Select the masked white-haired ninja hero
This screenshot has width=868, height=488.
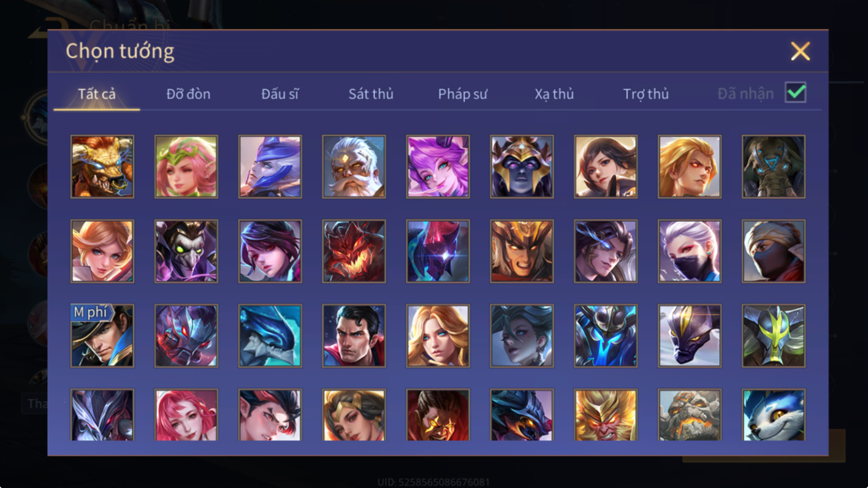tap(690, 251)
